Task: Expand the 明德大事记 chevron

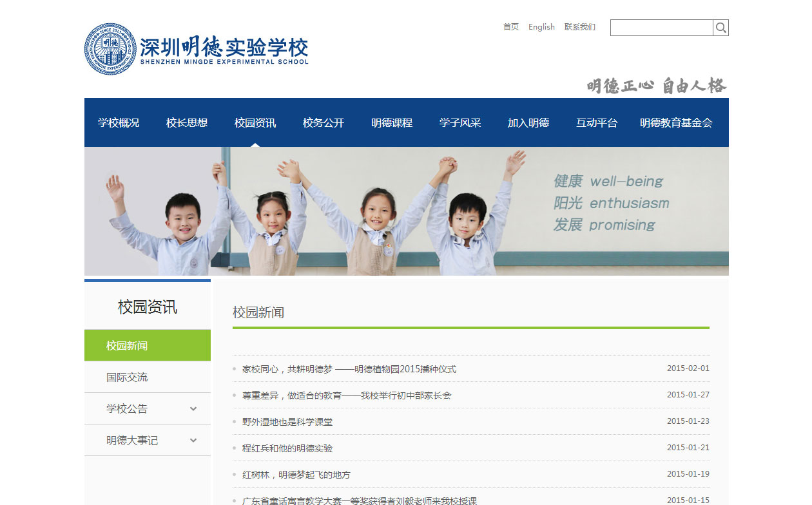Action: (193, 441)
